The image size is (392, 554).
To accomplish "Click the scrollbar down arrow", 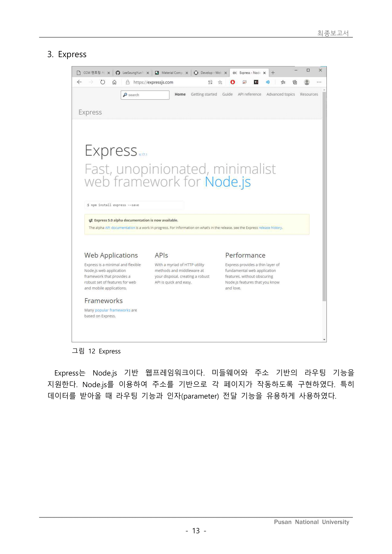I will [324, 339].
